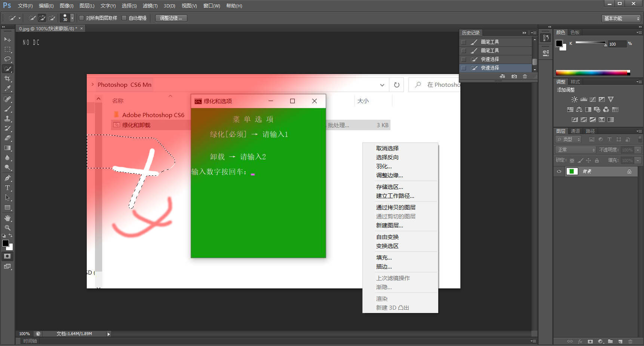Open brush size picker dropdown
This screenshot has height=346, width=644.
tap(72, 18)
